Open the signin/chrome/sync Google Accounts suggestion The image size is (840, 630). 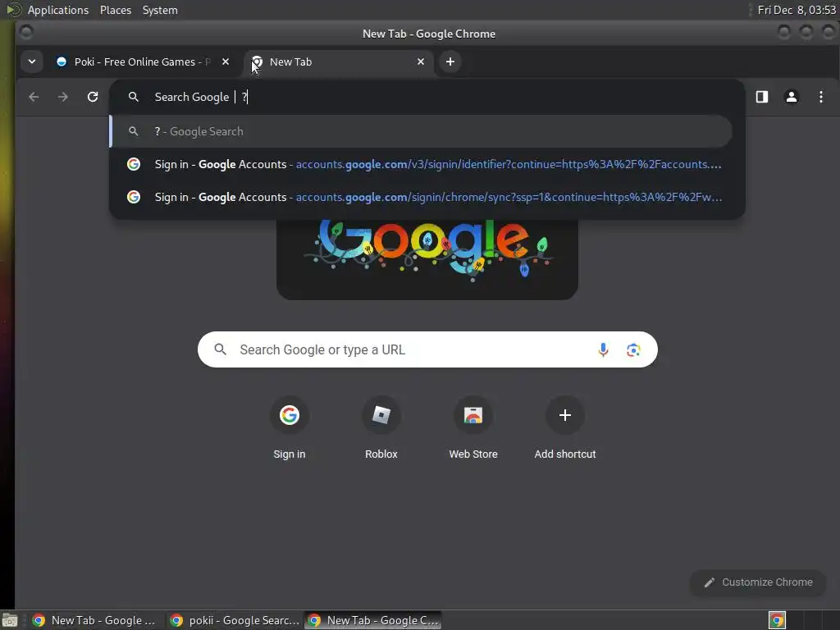pyautogui.click(x=427, y=197)
